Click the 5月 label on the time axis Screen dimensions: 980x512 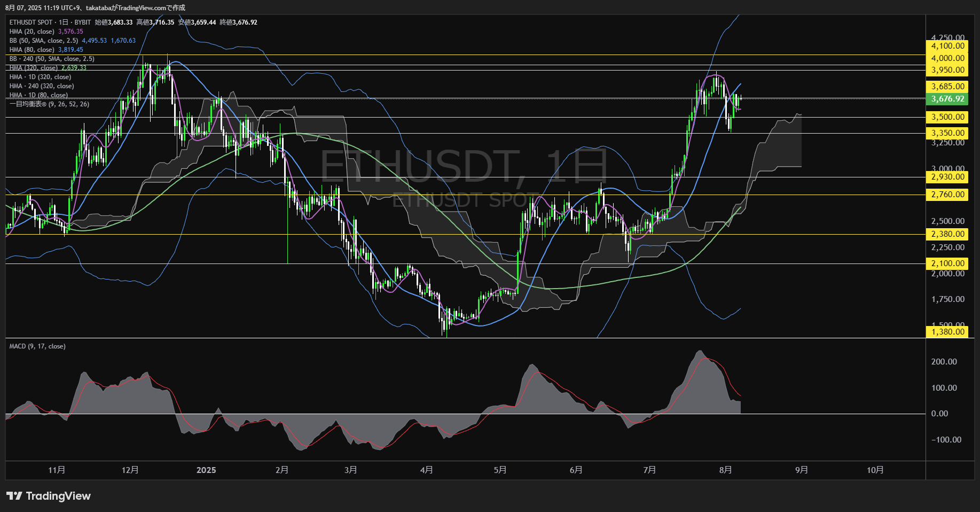[500, 470]
